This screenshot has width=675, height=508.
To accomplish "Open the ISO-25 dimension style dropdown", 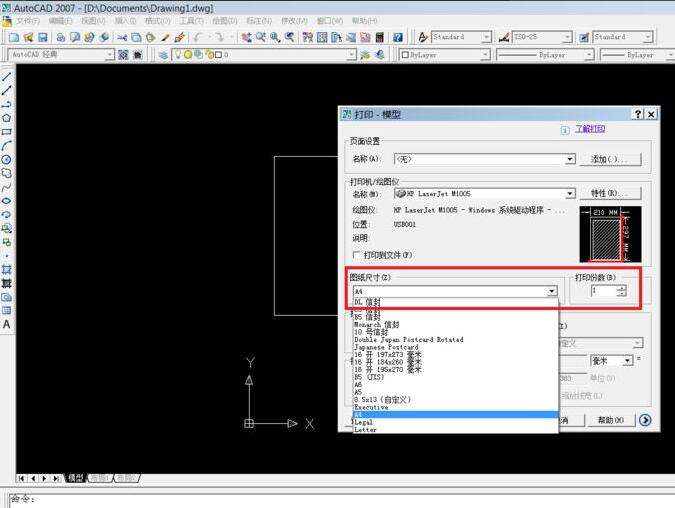I will point(567,37).
